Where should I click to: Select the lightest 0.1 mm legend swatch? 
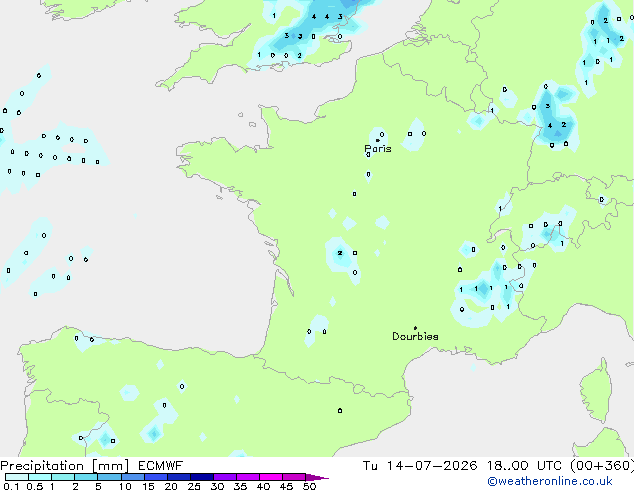pyautogui.click(x=17, y=477)
